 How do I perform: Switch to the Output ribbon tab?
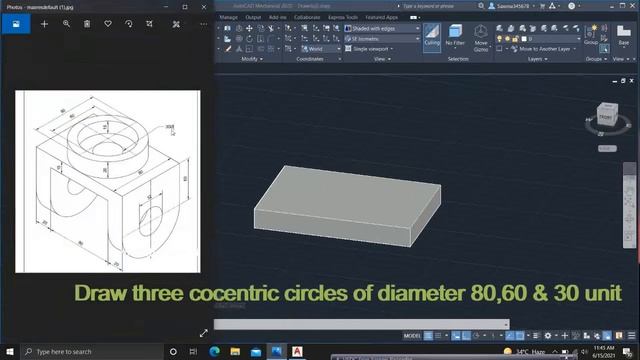253,17
